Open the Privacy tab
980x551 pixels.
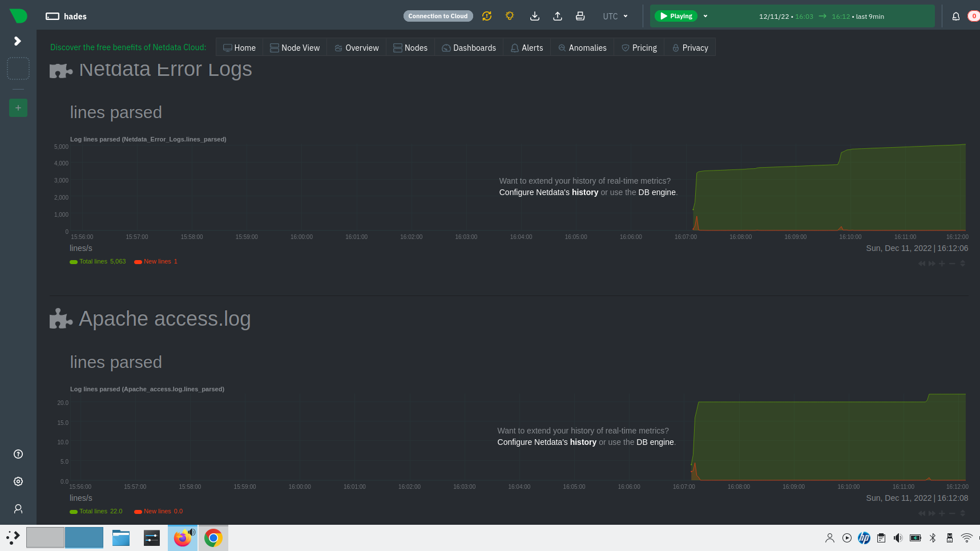click(x=689, y=47)
